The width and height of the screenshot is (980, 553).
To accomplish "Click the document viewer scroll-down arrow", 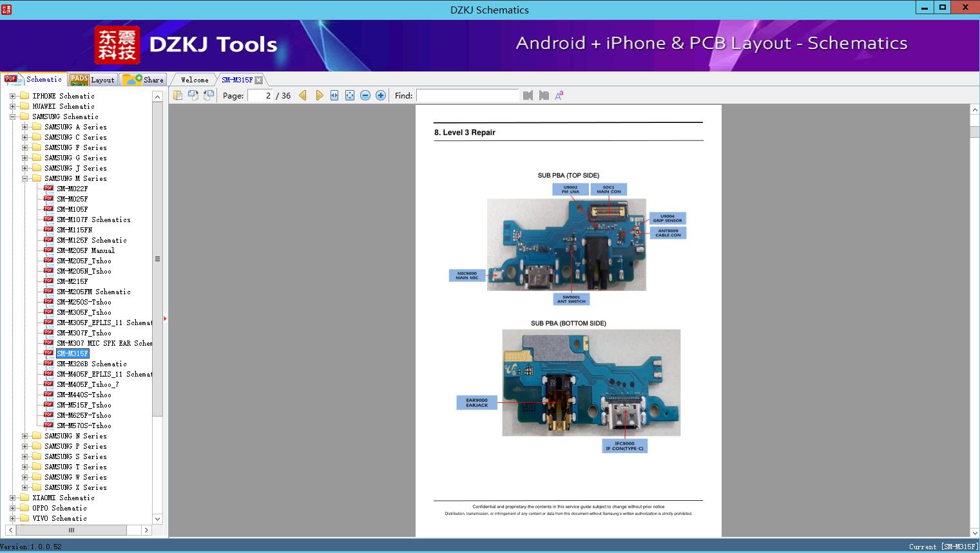I will coord(975,532).
